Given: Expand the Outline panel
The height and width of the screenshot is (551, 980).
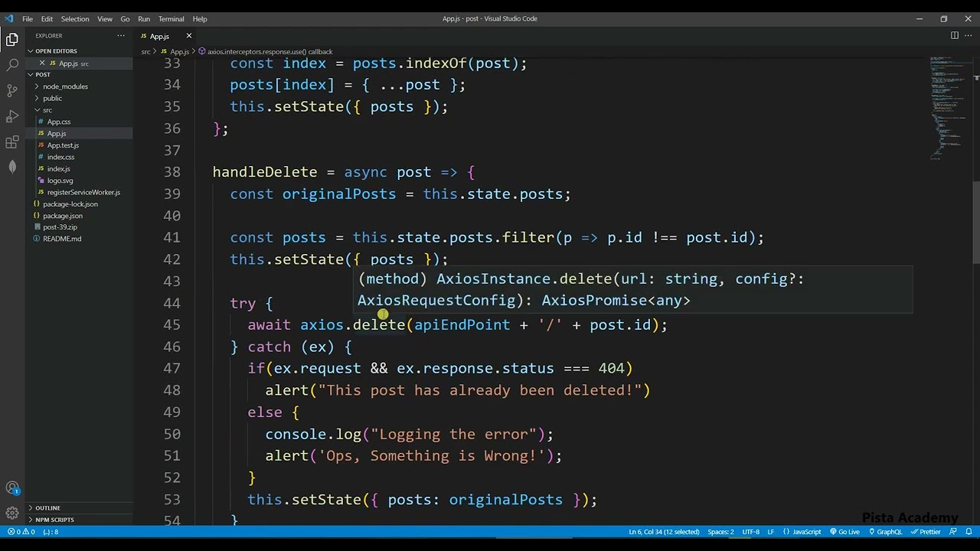Looking at the screenshot, I should tap(80, 508).
